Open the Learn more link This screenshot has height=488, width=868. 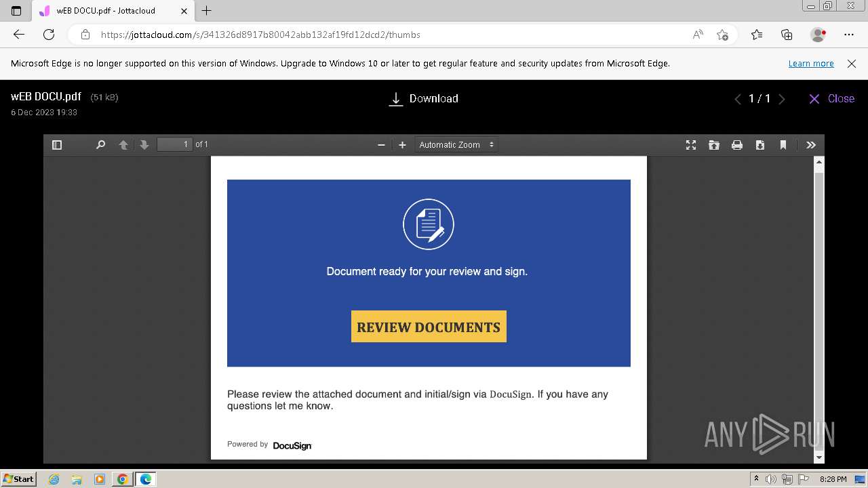pos(811,63)
